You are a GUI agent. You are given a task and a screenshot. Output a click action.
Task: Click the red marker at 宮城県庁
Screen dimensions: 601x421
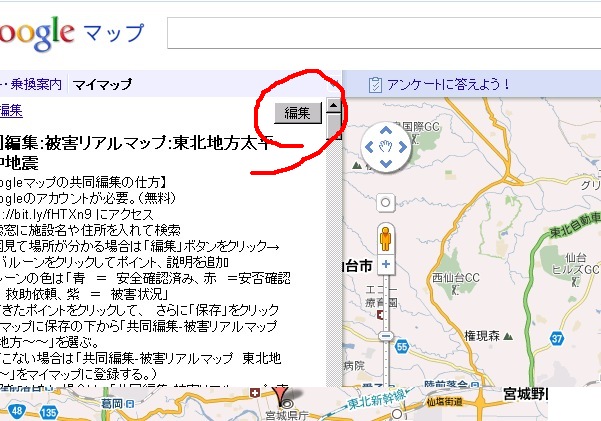(x=281, y=396)
